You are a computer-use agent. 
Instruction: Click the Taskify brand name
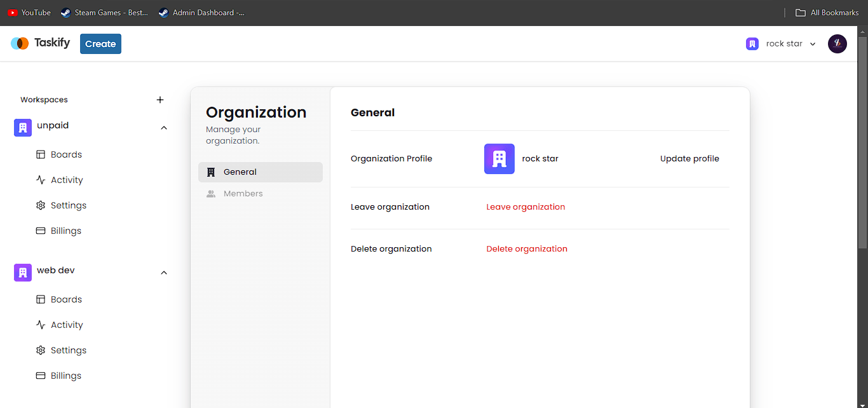[x=52, y=43]
